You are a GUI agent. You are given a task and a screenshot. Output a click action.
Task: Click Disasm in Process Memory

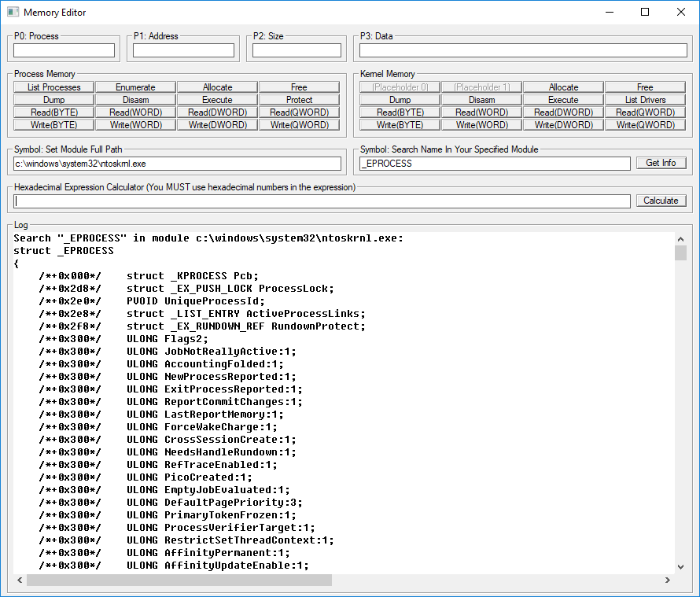(136, 100)
